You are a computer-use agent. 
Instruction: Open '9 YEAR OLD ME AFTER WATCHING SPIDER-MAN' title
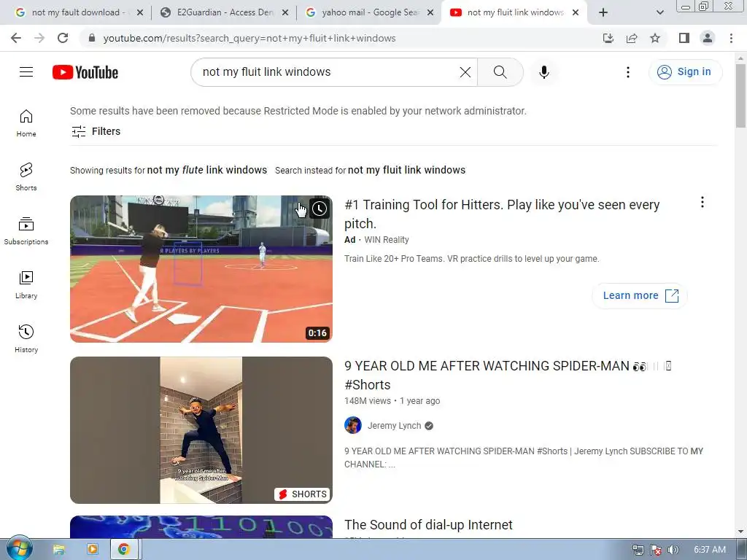508,375
